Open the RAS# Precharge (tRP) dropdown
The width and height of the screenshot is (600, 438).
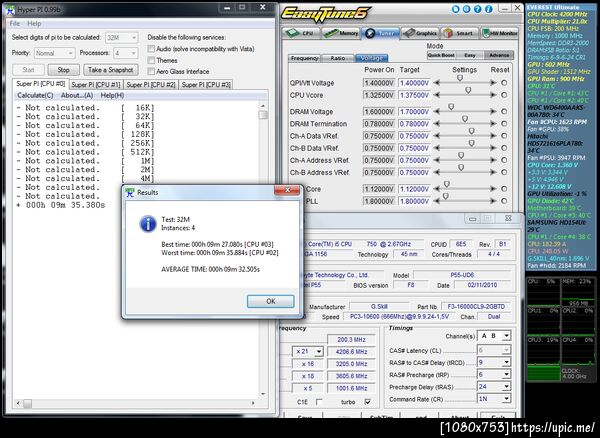[494, 374]
